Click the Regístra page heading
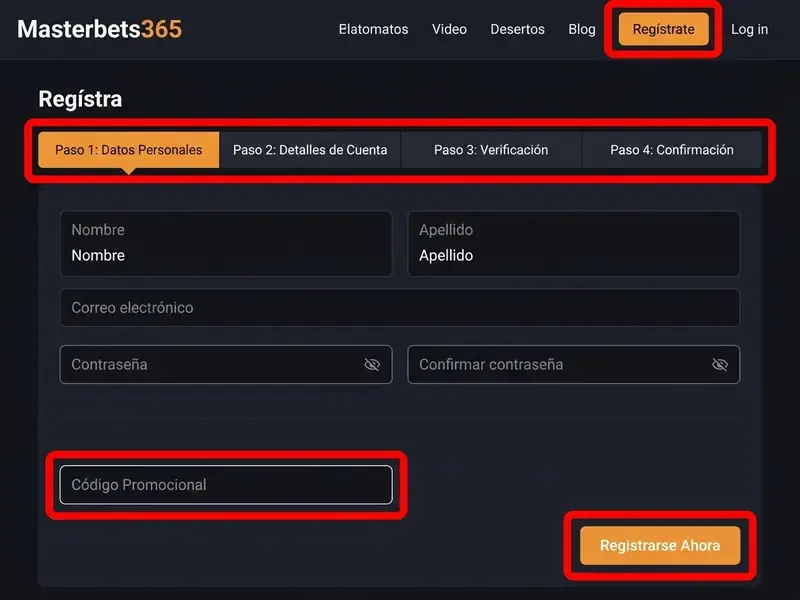800x600 pixels. coord(80,99)
